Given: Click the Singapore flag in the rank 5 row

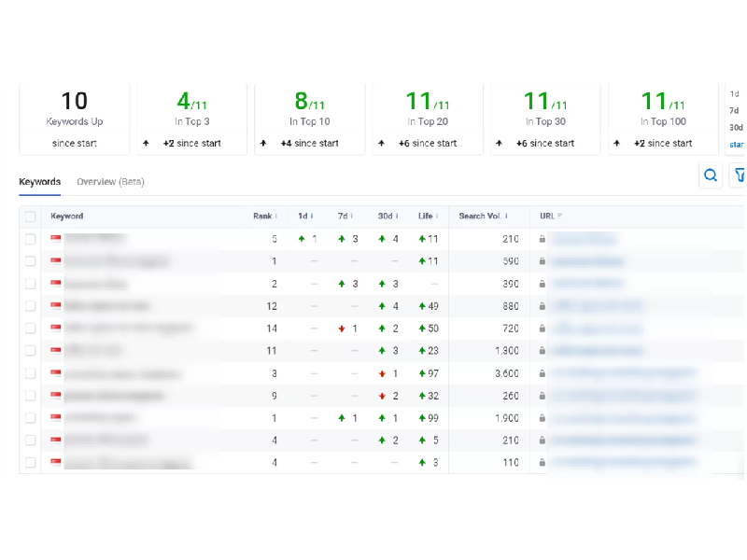Looking at the screenshot, I should point(56,239).
